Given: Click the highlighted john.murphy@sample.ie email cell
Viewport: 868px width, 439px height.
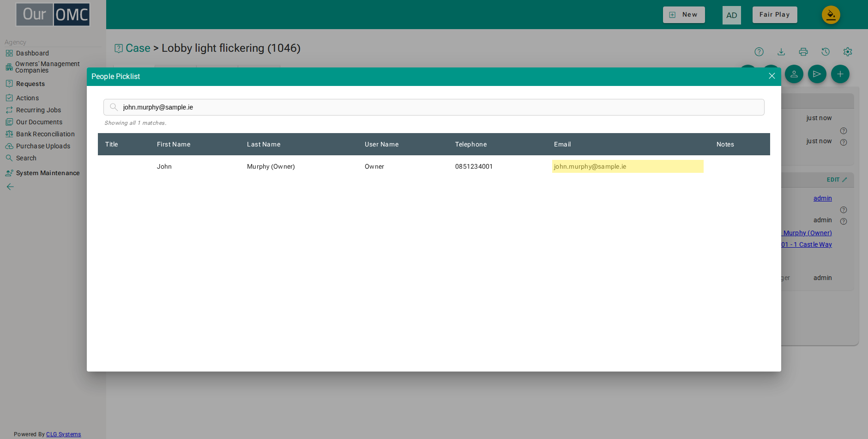Looking at the screenshot, I should click(x=627, y=166).
